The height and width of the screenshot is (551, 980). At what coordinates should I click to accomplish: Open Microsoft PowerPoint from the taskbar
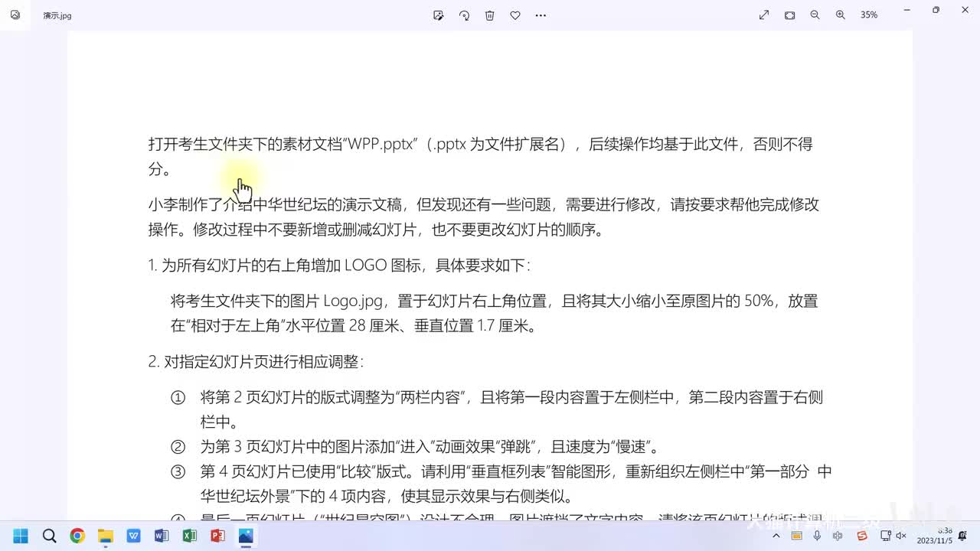(217, 536)
